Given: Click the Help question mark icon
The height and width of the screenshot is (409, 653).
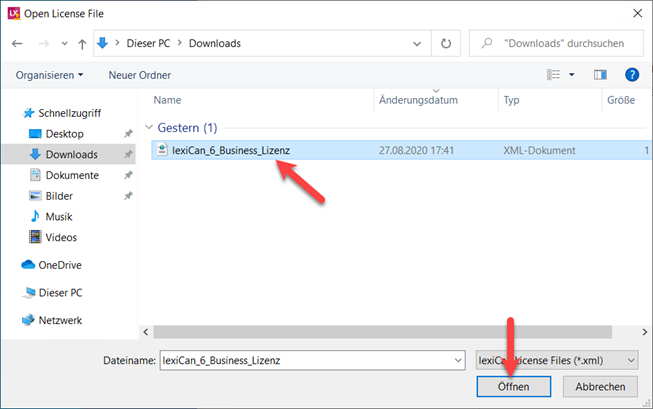Looking at the screenshot, I should click(631, 75).
